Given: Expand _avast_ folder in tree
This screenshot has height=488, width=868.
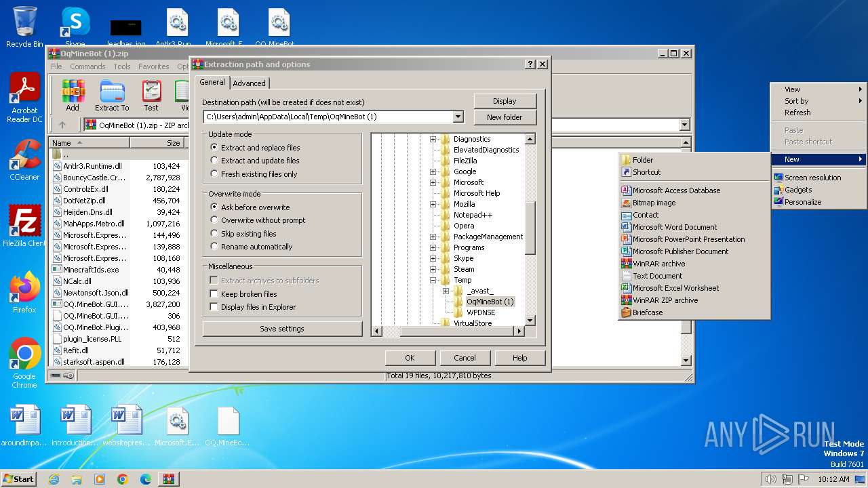Looking at the screenshot, I should click(x=446, y=291).
